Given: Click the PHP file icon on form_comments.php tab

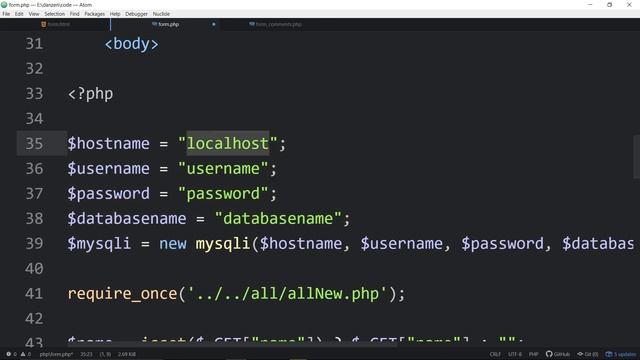Looking at the screenshot, I should pyautogui.click(x=252, y=24).
